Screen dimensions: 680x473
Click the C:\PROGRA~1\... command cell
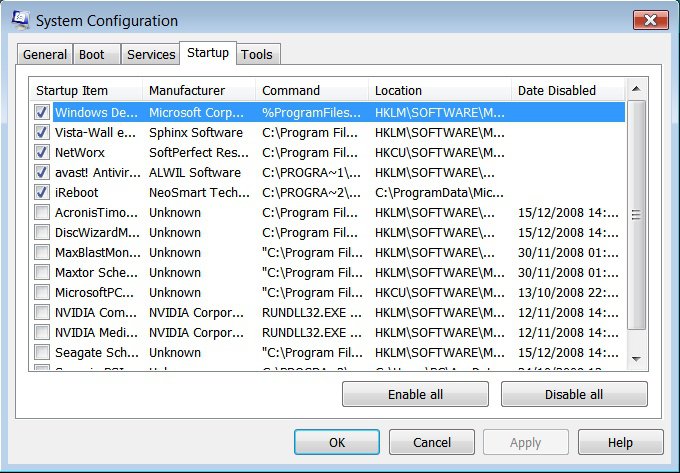click(x=311, y=173)
